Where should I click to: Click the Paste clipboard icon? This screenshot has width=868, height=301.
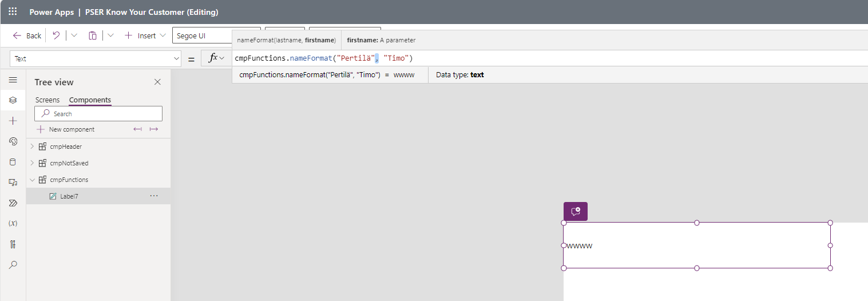pyautogui.click(x=92, y=35)
